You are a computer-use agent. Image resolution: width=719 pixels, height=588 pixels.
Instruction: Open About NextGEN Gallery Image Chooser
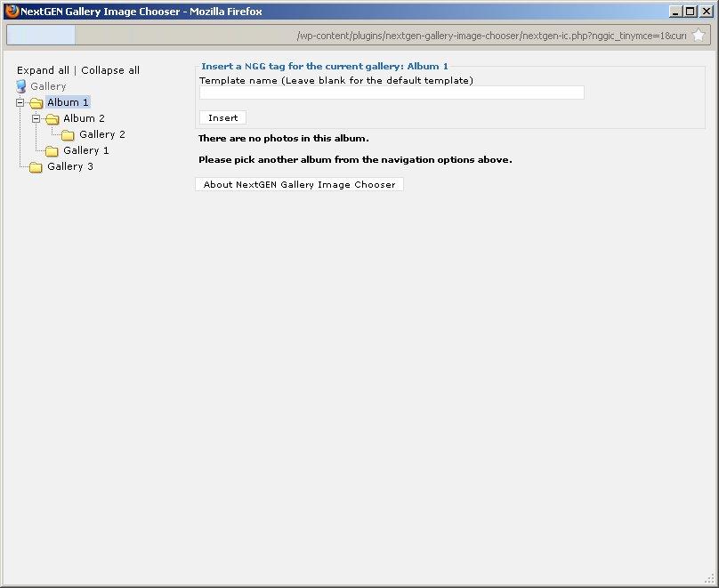pyautogui.click(x=299, y=184)
